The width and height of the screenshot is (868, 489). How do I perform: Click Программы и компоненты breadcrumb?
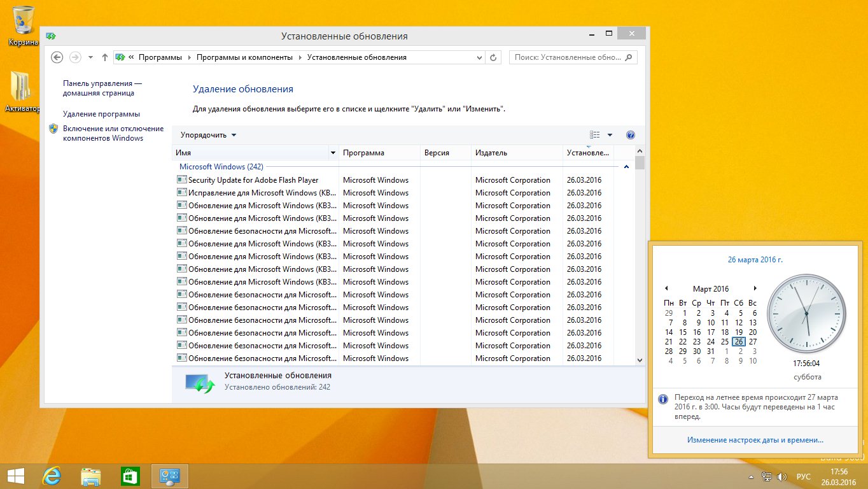244,57
